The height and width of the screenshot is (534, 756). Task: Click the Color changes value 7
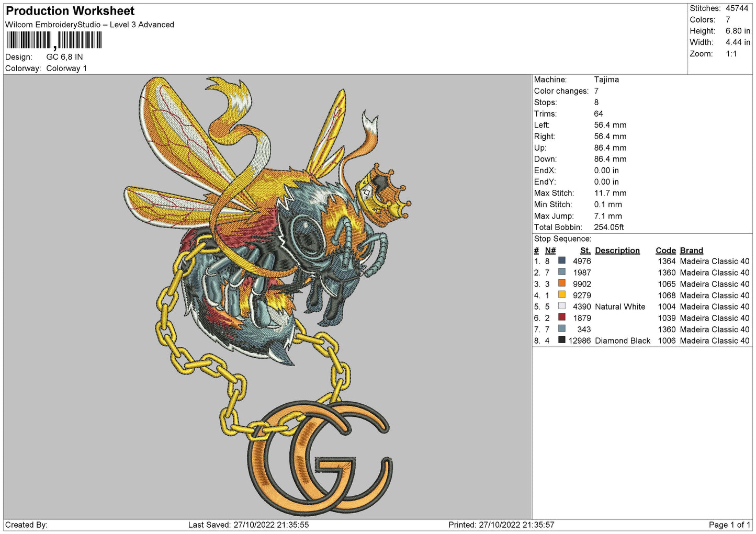click(596, 91)
